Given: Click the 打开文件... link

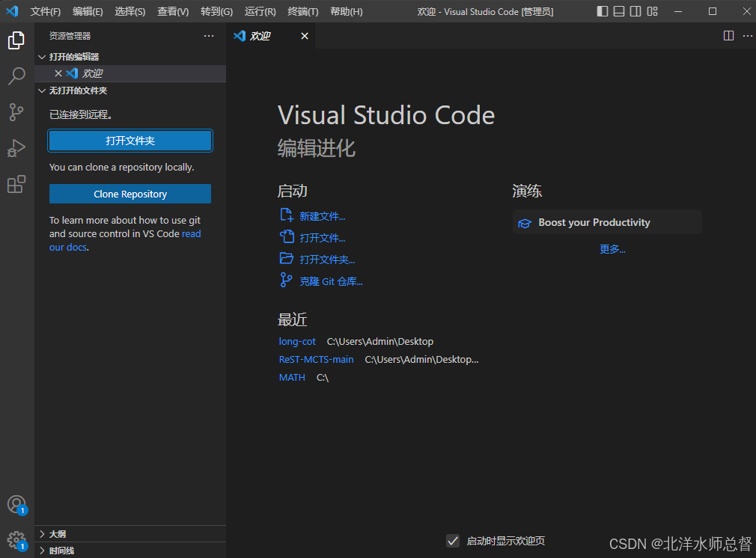Looking at the screenshot, I should [322, 238].
